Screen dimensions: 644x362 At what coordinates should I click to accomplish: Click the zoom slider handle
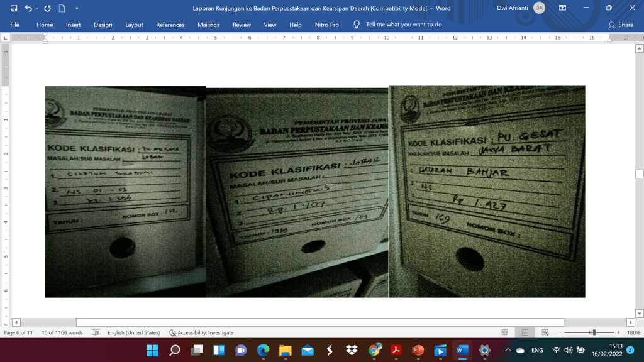[x=593, y=332]
